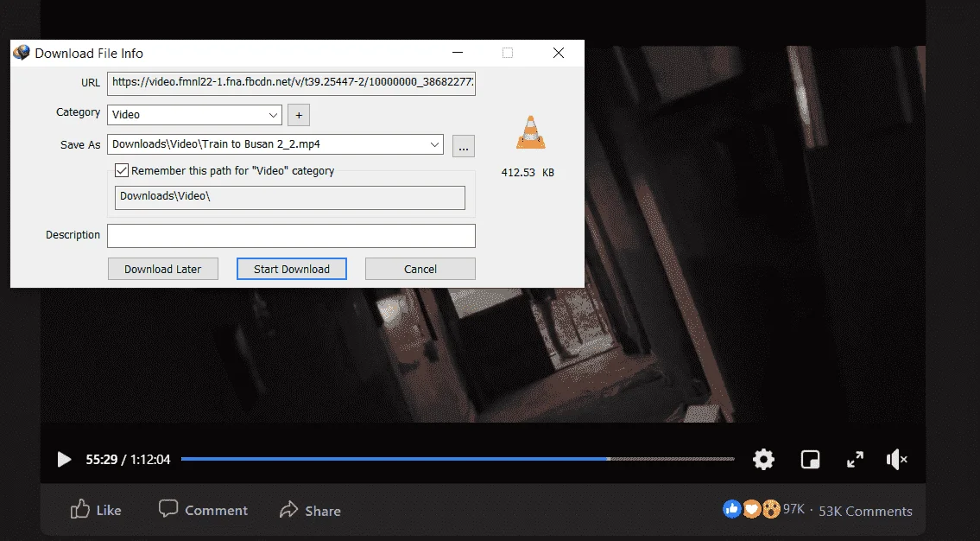Expand video to fullscreen

(x=855, y=460)
